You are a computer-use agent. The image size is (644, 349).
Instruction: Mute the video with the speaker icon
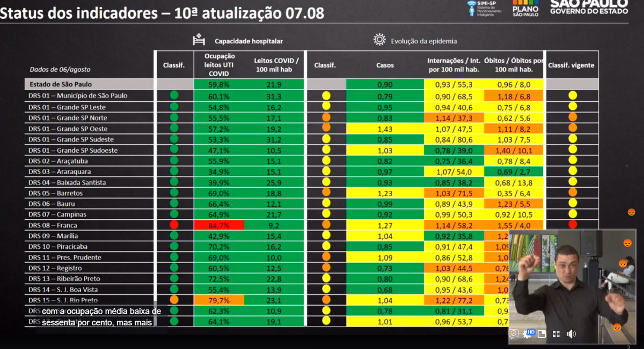tap(571, 333)
